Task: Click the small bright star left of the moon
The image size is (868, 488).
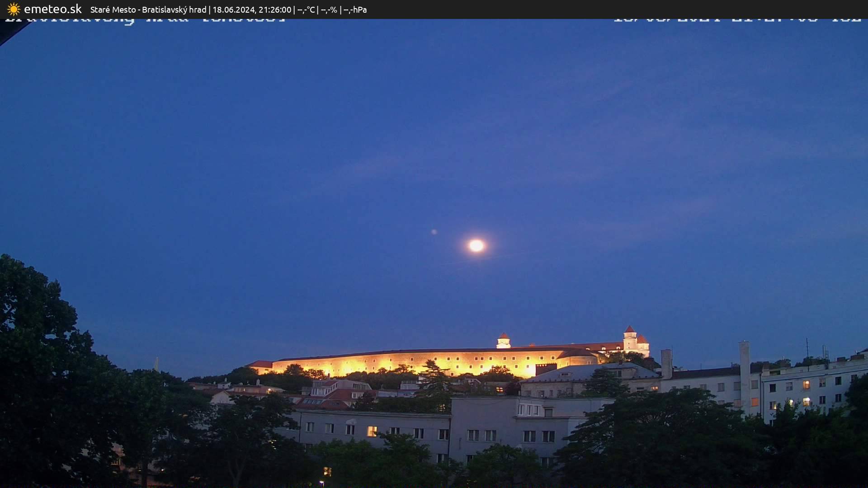Action: coord(433,231)
